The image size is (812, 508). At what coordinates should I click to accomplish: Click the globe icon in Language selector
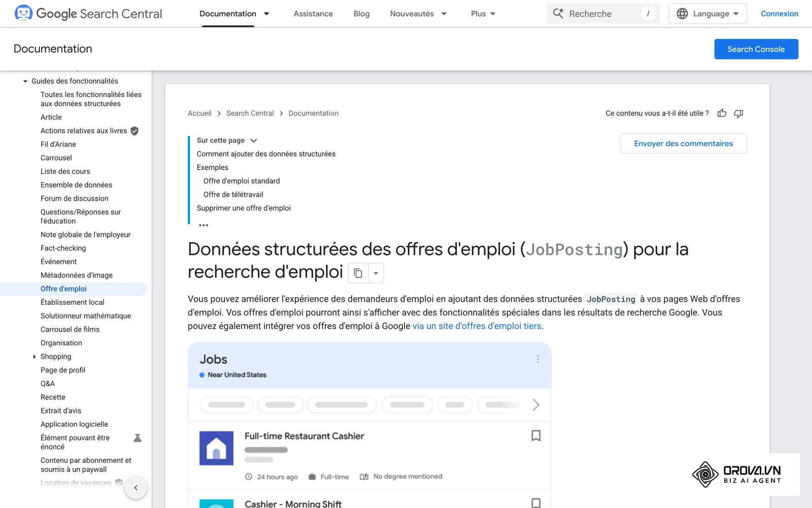pos(683,14)
